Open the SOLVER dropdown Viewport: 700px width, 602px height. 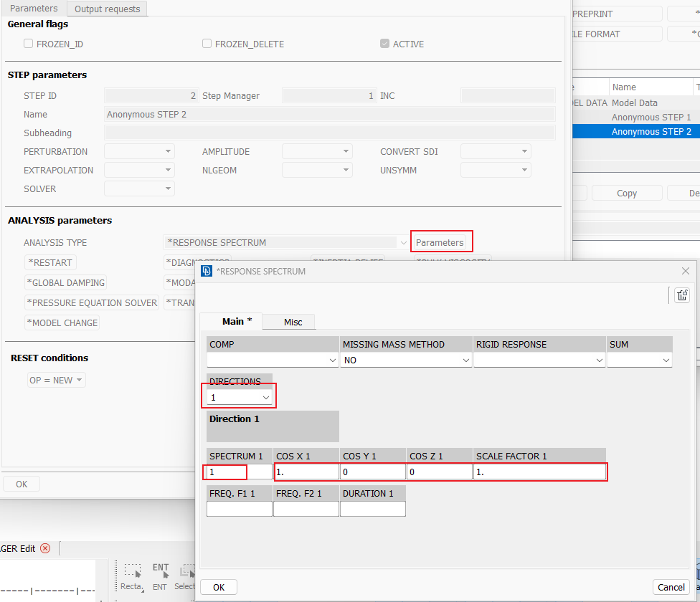(x=139, y=188)
